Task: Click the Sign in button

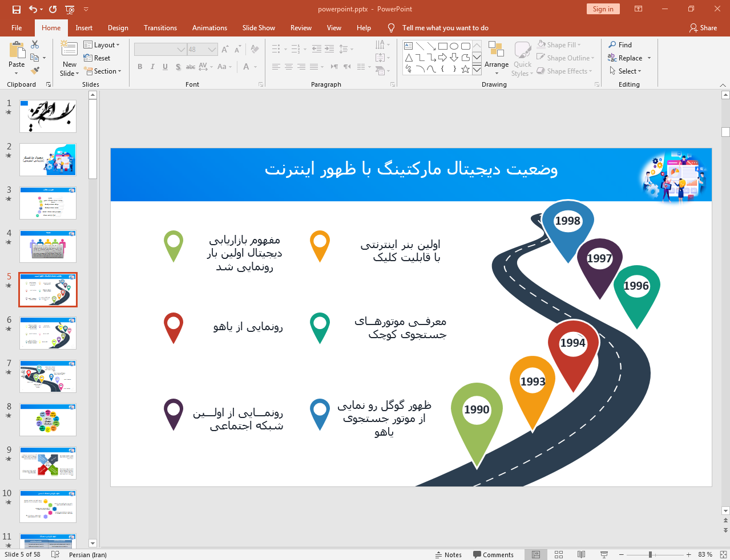Action: click(x=603, y=9)
